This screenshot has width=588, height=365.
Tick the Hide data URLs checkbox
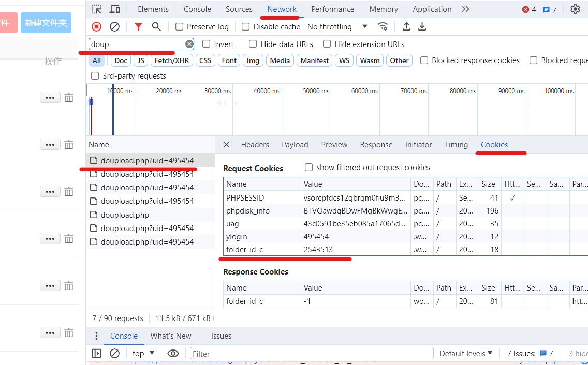[x=253, y=44]
